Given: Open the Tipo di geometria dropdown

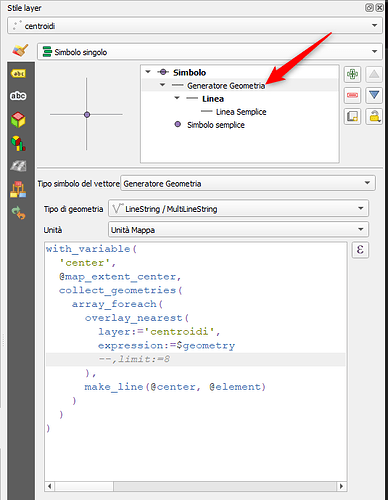Looking at the screenshot, I should click(x=238, y=209).
